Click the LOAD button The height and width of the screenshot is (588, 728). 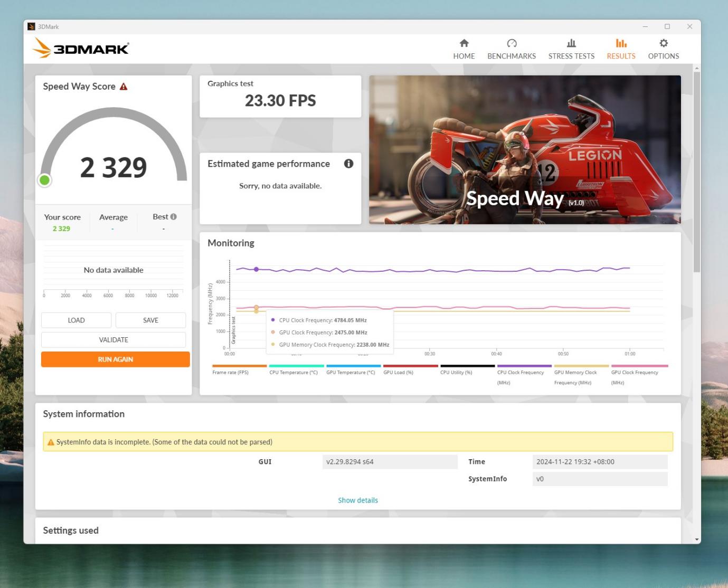[x=76, y=320]
